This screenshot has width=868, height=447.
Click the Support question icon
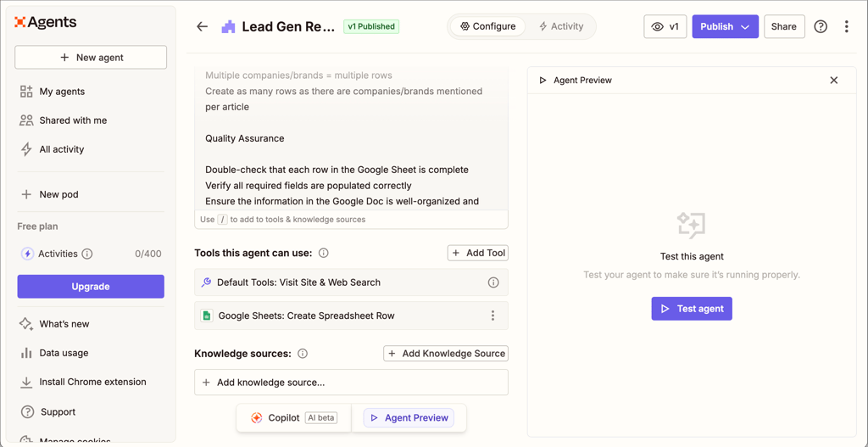[x=27, y=412]
